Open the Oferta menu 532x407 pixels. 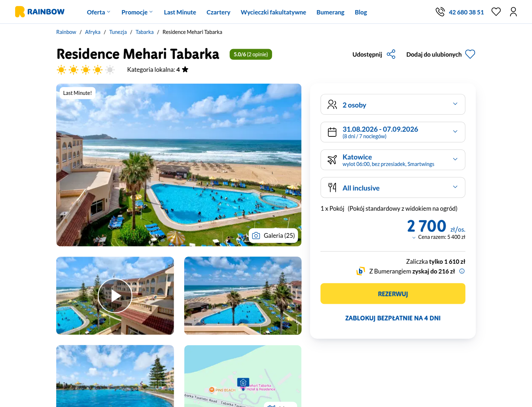[98, 12]
